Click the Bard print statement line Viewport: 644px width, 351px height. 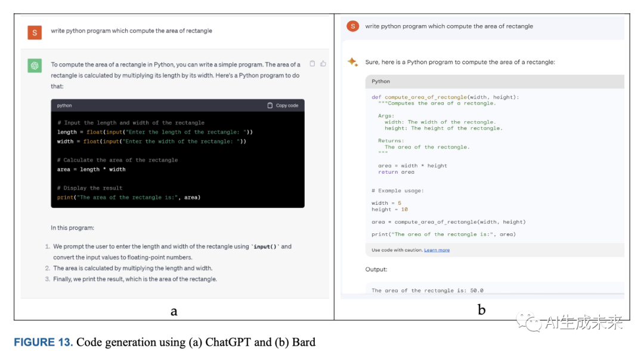point(444,234)
